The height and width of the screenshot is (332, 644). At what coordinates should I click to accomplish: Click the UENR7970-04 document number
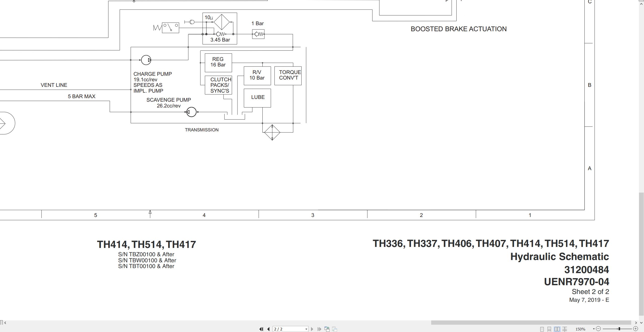[577, 282]
